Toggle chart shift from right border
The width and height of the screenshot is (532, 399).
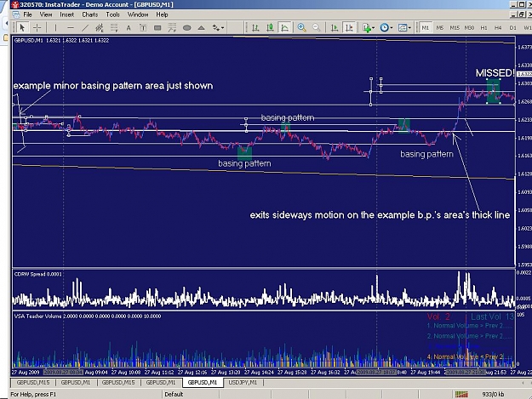tap(349, 28)
